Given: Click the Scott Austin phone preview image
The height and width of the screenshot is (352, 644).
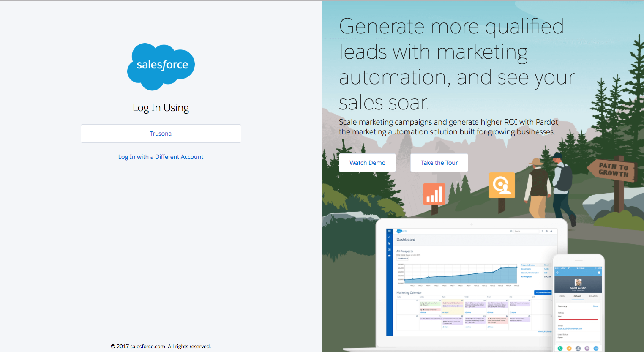Looking at the screenshot, I should (578, 303).
